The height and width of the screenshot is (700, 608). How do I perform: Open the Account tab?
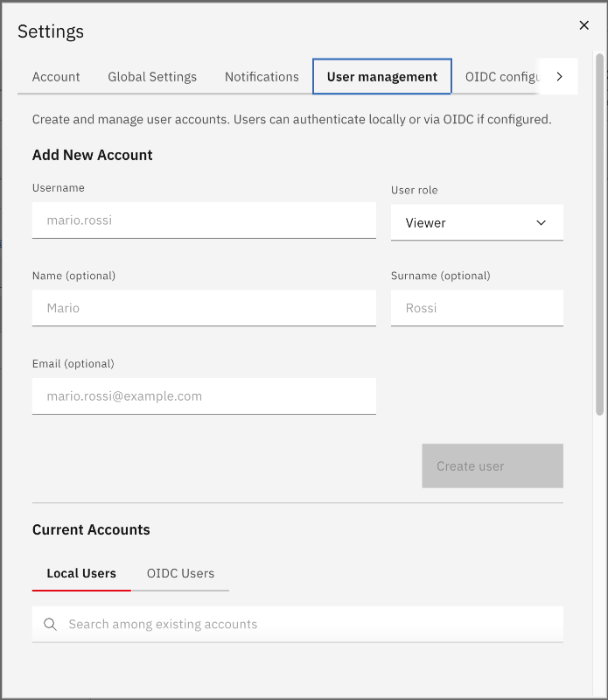(56, 77)
